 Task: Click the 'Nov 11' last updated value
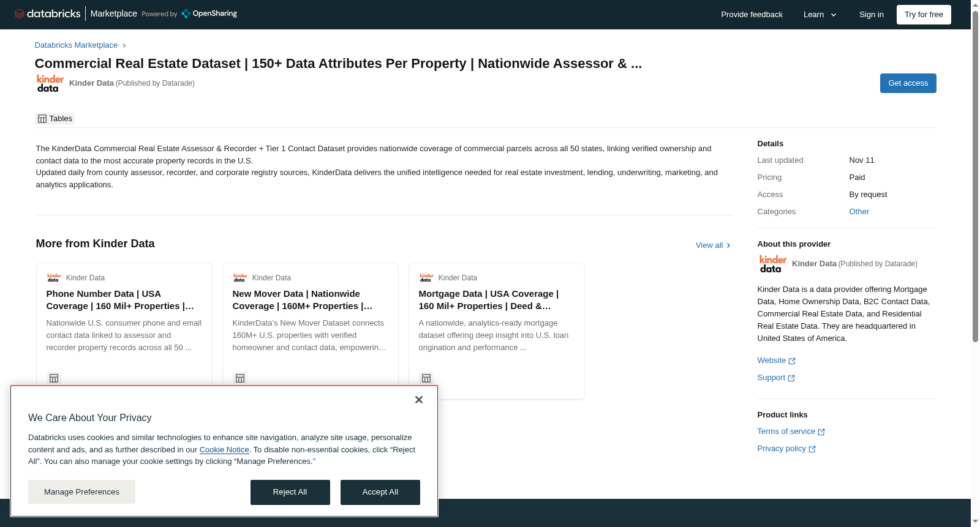coord(862,160)
